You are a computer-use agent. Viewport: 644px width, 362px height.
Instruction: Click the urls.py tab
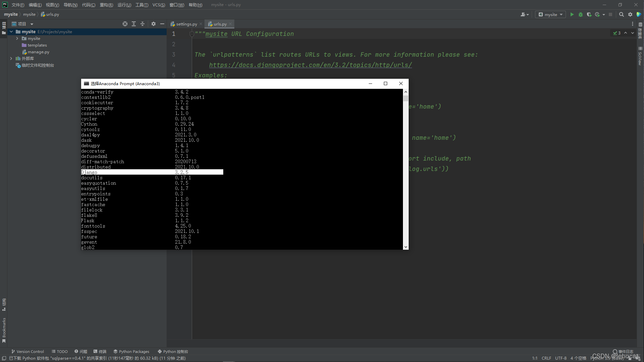(220, 24)
